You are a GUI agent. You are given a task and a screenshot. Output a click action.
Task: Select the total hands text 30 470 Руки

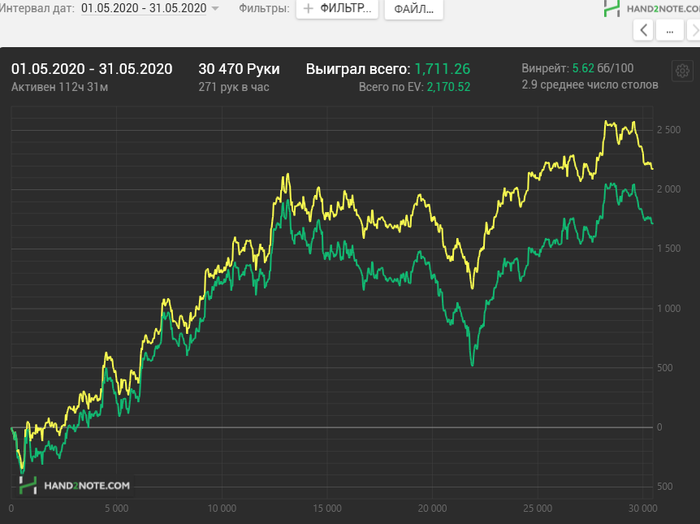point(239,69)
